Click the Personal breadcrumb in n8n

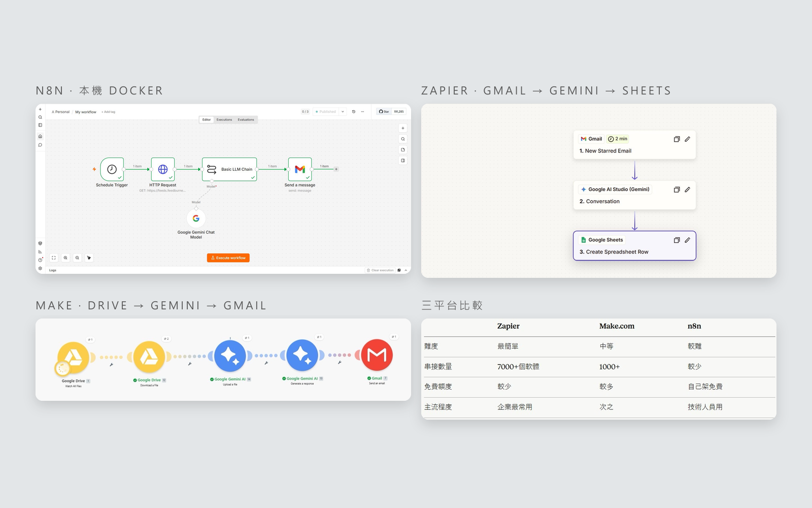pos(61,112)
